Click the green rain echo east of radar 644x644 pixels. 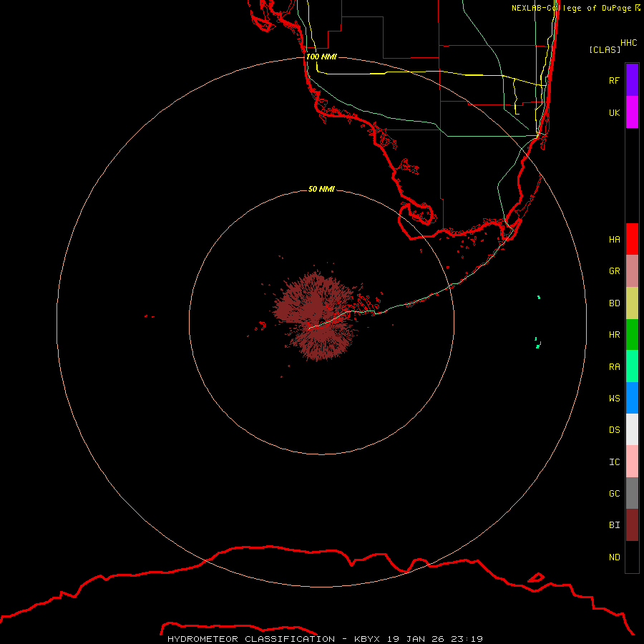tap(537, 343)
